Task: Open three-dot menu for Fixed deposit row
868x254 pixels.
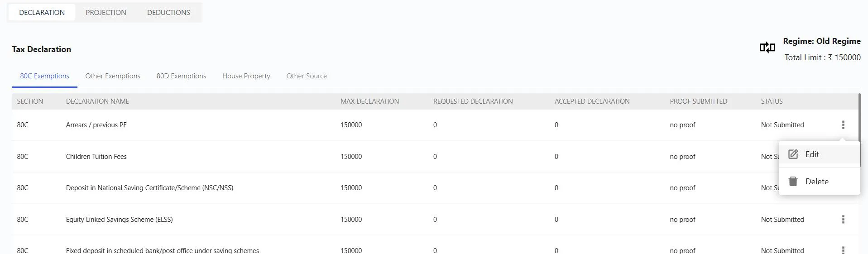Action: coord(843,250)
